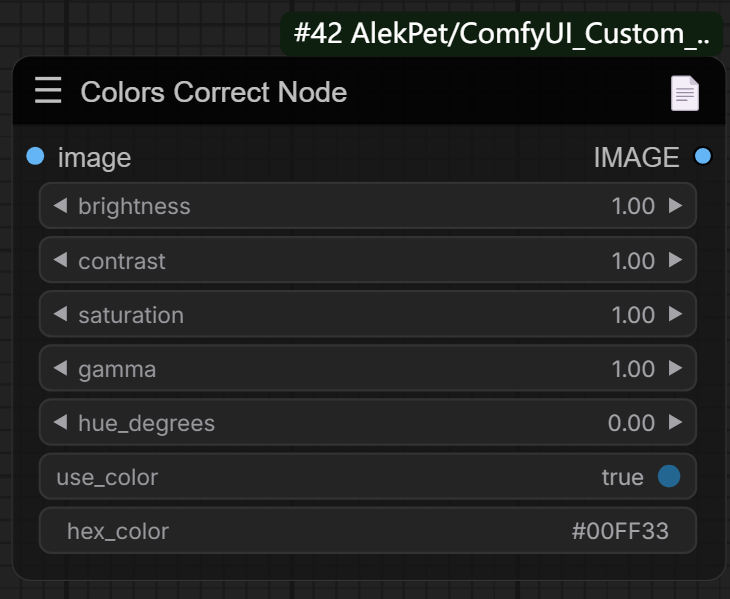Toggle the use_color switch off
The image size is (730, 599).
click(668, 477)
